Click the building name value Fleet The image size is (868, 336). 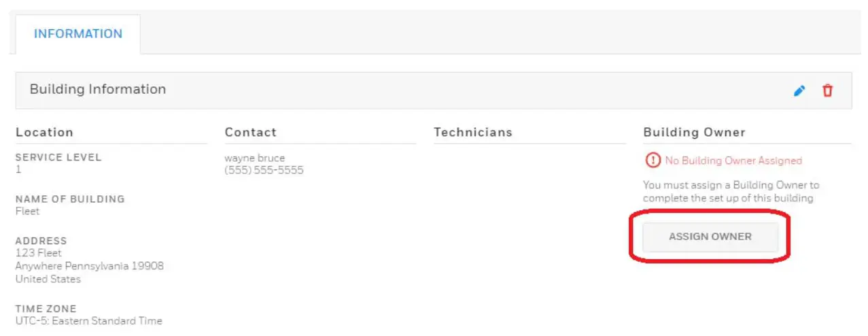pos(28,212)
